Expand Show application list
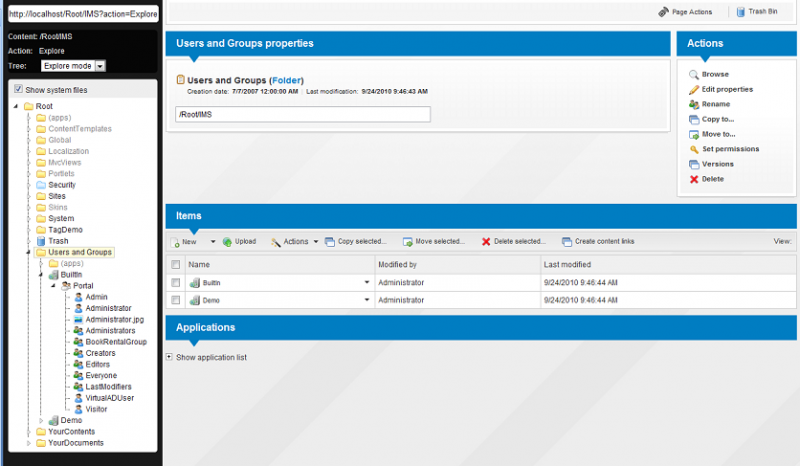Image resolution: width=800 pixels, height=466 pixels. pos(169,357)
